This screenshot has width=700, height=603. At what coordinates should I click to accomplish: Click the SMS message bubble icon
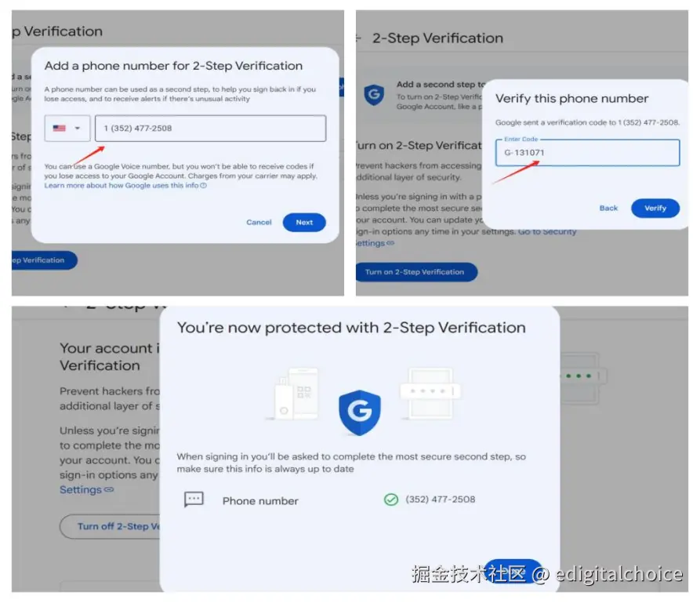pyautogui.click(x=194, y=499)
